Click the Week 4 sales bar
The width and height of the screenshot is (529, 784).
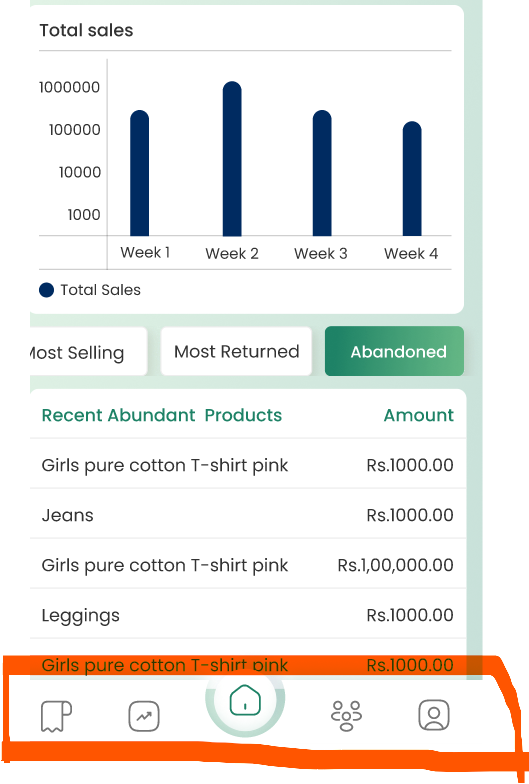point(412,178)
